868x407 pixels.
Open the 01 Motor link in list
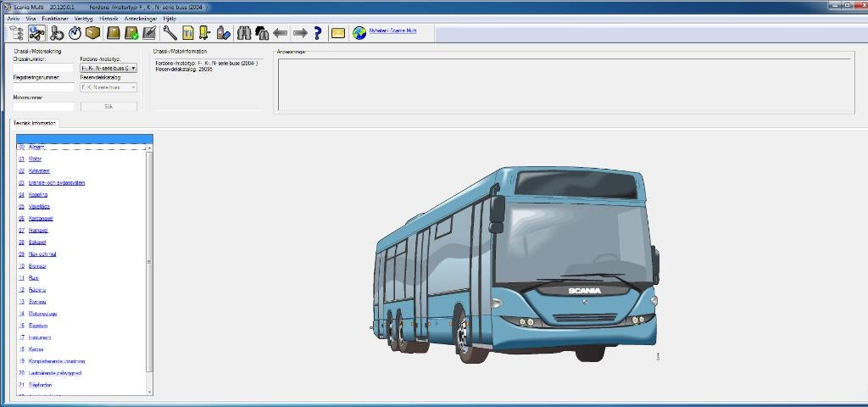pyautogui.click(x=35, y=159)
